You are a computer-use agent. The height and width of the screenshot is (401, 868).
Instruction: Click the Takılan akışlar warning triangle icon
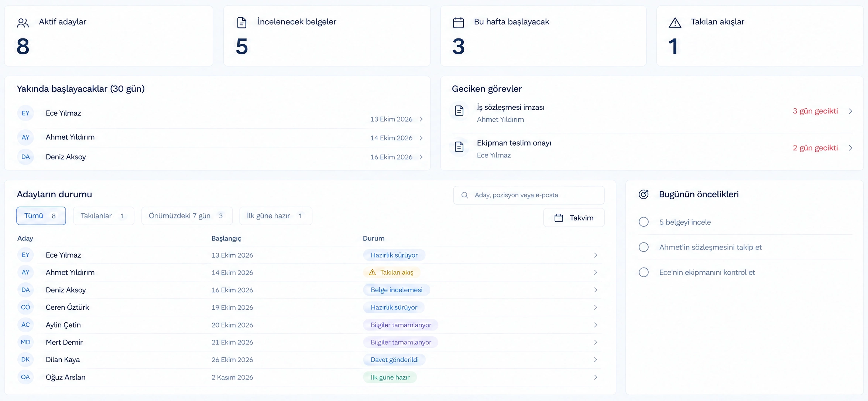pyautogui.click(x=675, y=23)
